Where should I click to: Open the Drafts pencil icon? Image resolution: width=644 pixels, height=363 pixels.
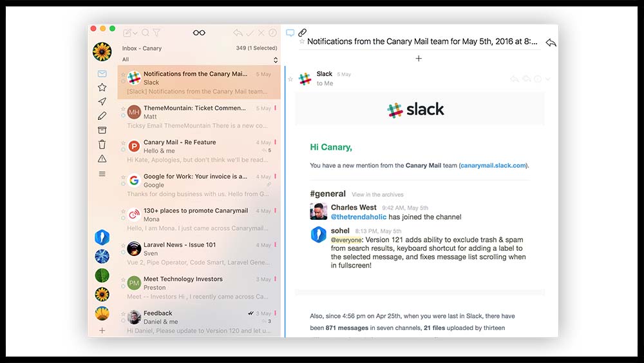tap(102, 116)
